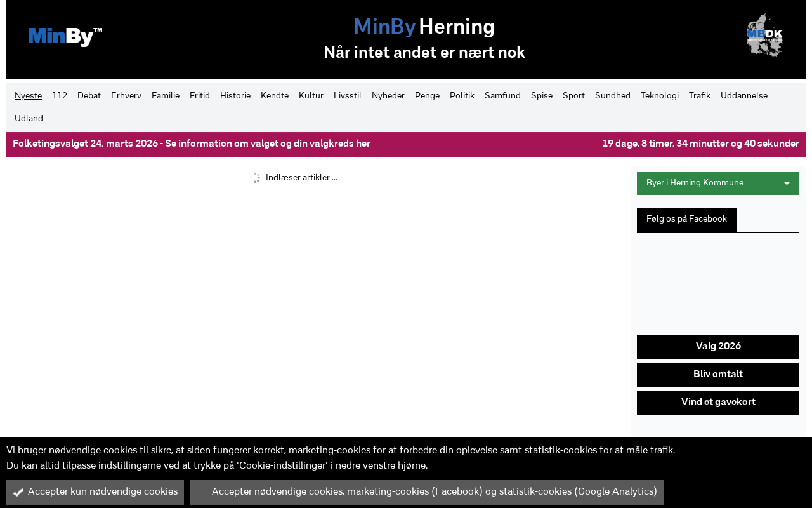This screenshot has width=812, height=508.
Task: Open the Sport category
Action: coord(573,96)
